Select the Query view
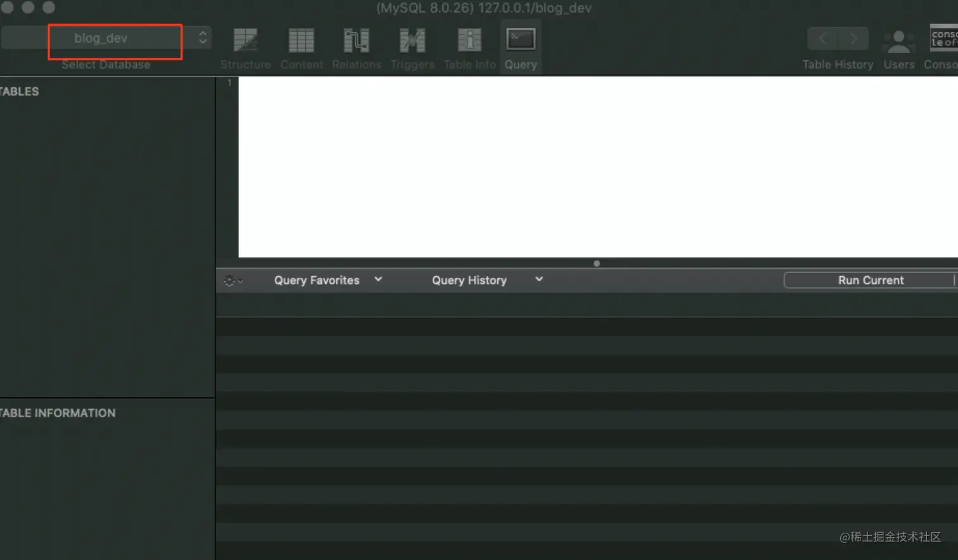Image resolution: width=958 pixels, height=560 pixels. (521, 48)
